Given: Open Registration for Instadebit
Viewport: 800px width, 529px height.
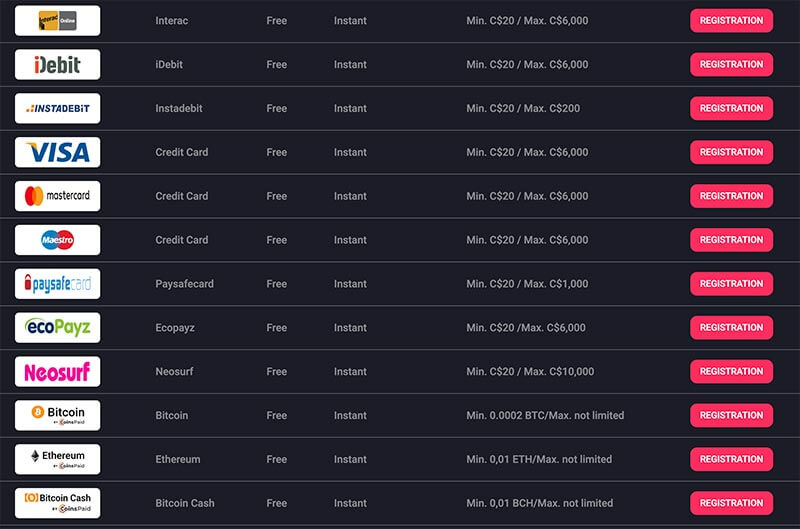Looking at the screenshot, I should click(x=731, y=108).
